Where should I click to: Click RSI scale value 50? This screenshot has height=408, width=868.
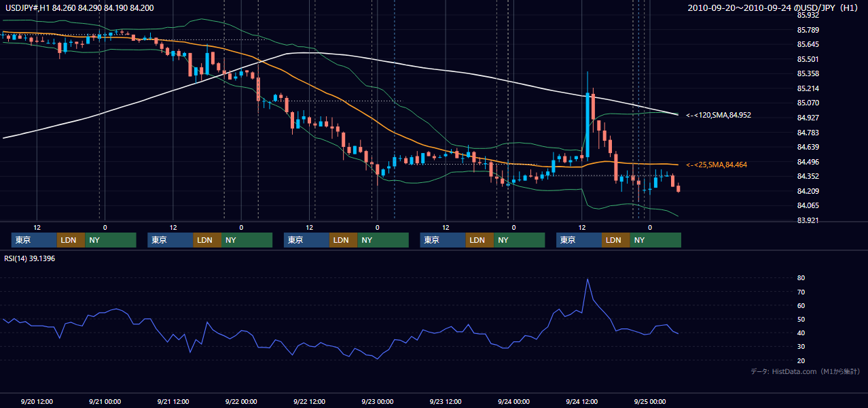801,319
